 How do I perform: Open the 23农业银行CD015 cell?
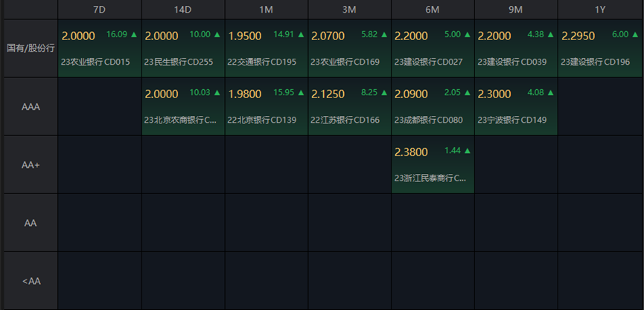[x=100, y=48]
